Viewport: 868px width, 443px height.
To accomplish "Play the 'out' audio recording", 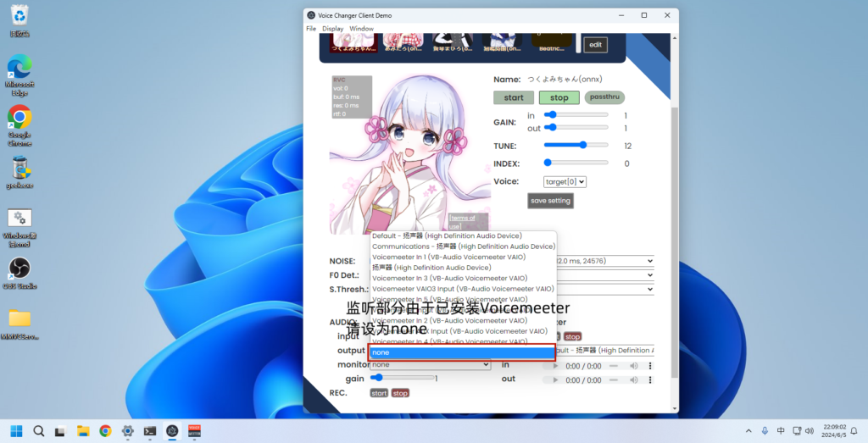I will 555,380.
